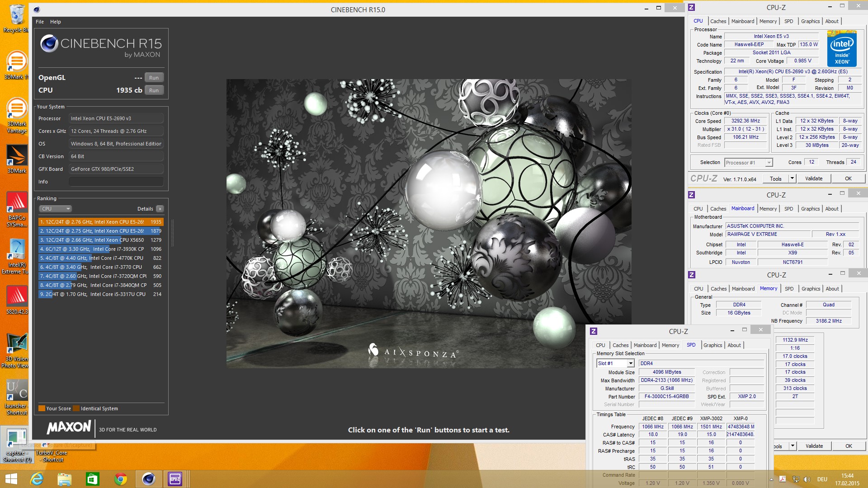The image size is (868, 488).
Task: Click Validate in the bottom CPU-Z window
Action: pyautogui.click(x=814, y=446)
